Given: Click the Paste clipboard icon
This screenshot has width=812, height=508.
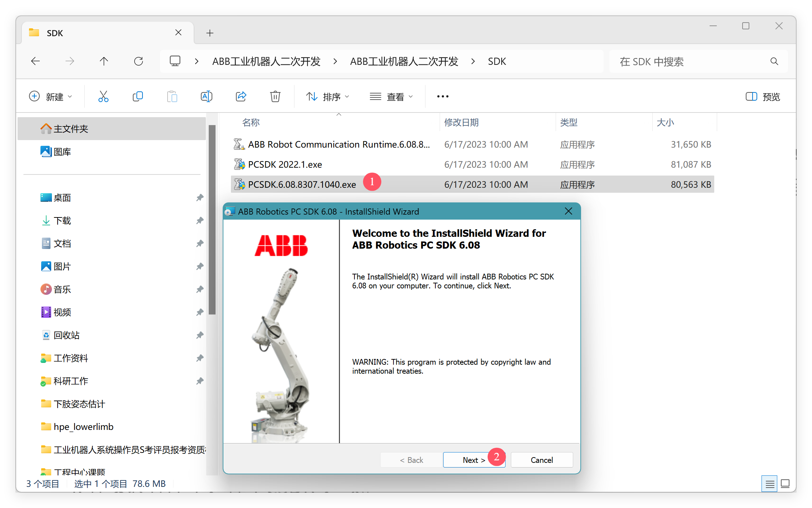Looking at the screenshot, I should (172, 96).
